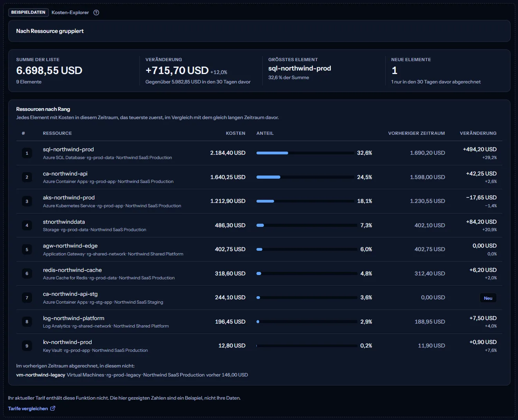Screen dimensions: 518x420
Task: Click the change value "+494,20 USD"
Action: point(480,149)
